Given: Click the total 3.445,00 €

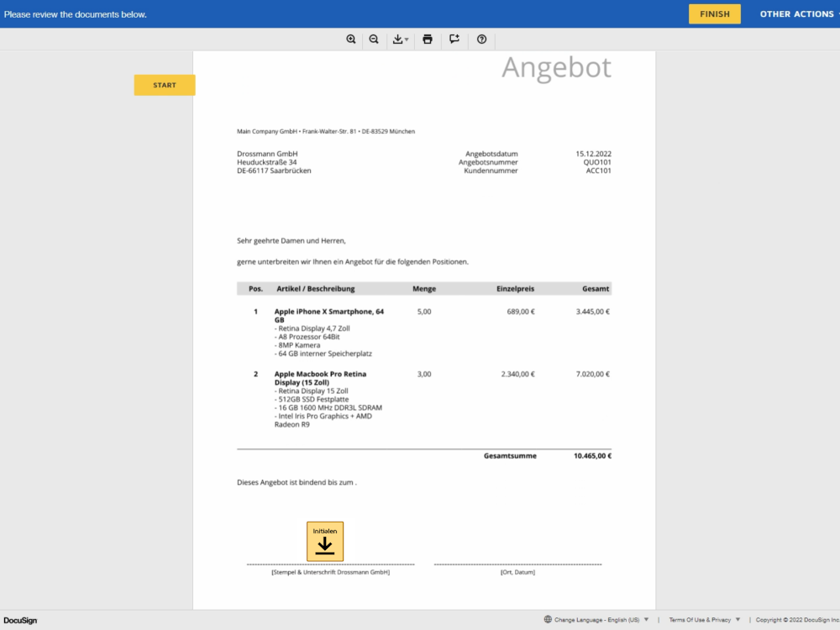Looking at the screenshot, I should [592, 312].
